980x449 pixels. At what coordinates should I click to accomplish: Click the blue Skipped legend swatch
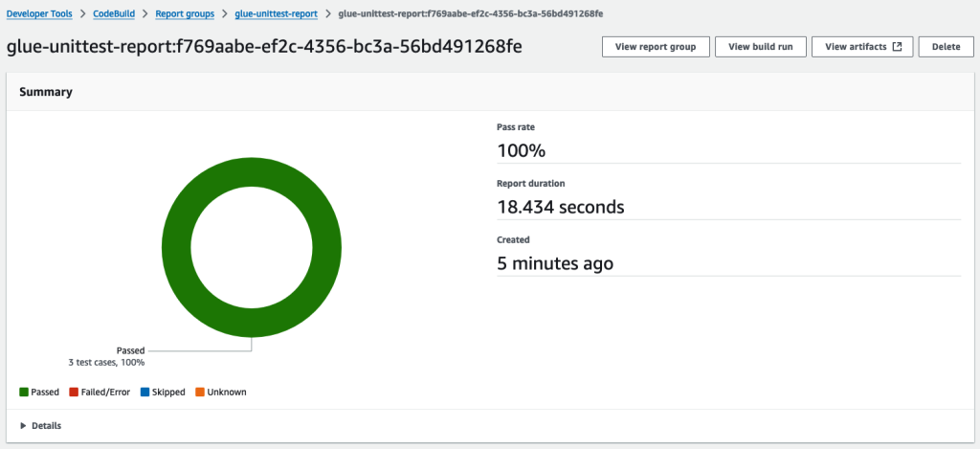click(x=145, y=393)
